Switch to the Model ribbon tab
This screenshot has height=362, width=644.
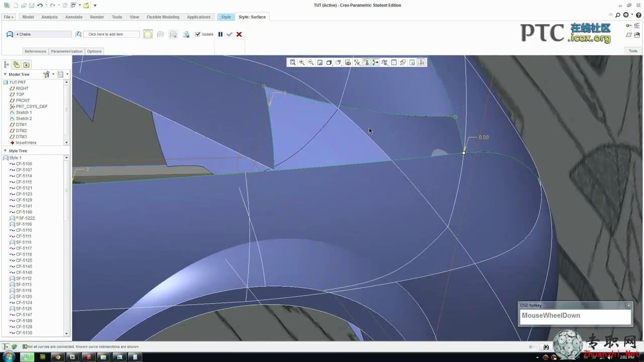[28, 17]
